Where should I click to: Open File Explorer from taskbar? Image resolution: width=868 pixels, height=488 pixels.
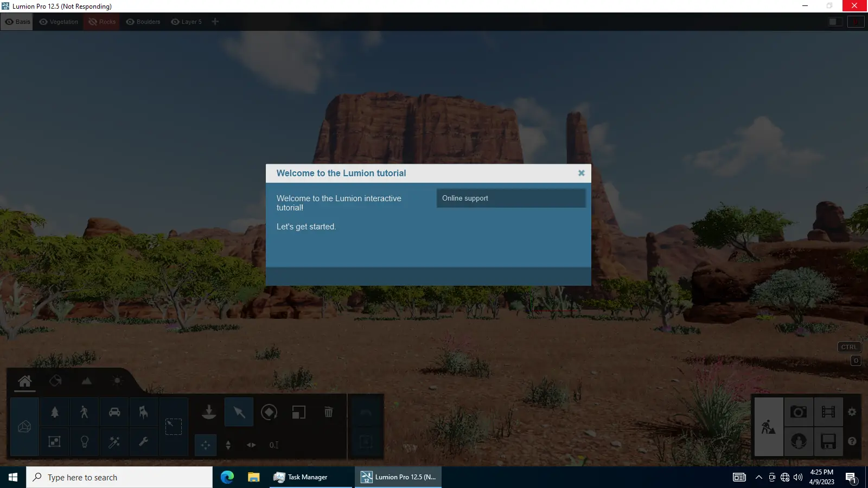[x=253, y=477]
